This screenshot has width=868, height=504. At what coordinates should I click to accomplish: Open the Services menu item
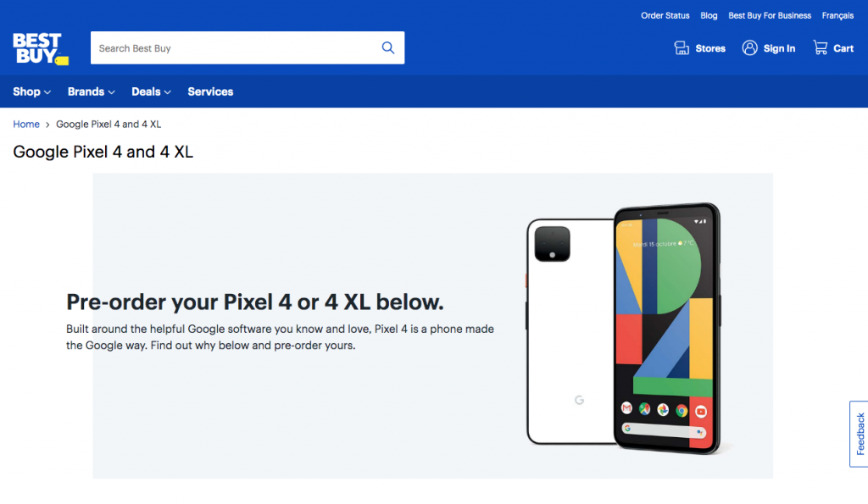tap(210, 91)
